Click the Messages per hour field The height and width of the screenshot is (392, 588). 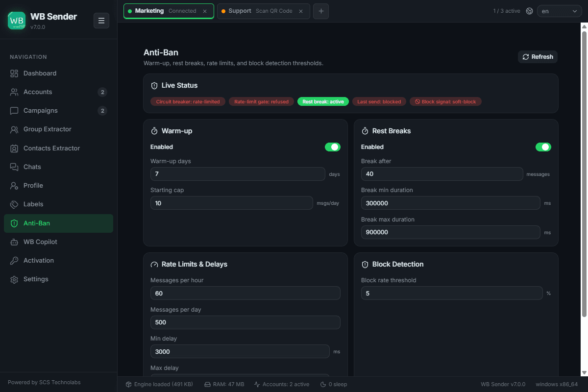[x=245, y=294]
